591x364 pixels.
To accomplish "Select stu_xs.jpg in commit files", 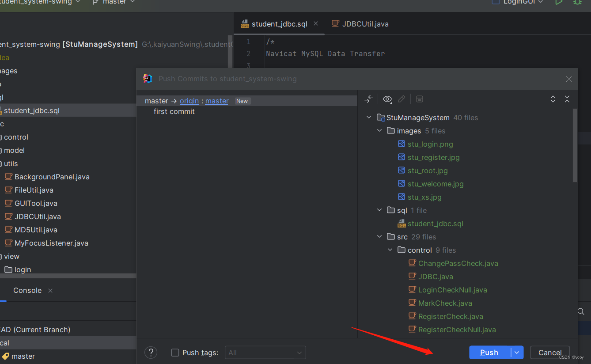I will click(x=424, y=197).
